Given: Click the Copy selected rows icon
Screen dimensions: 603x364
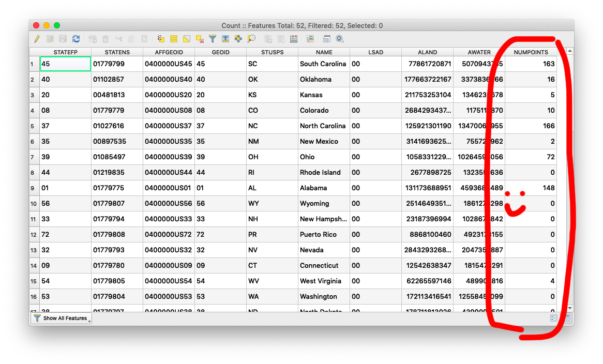Looking at the screenshot, I should click(131, 39).
